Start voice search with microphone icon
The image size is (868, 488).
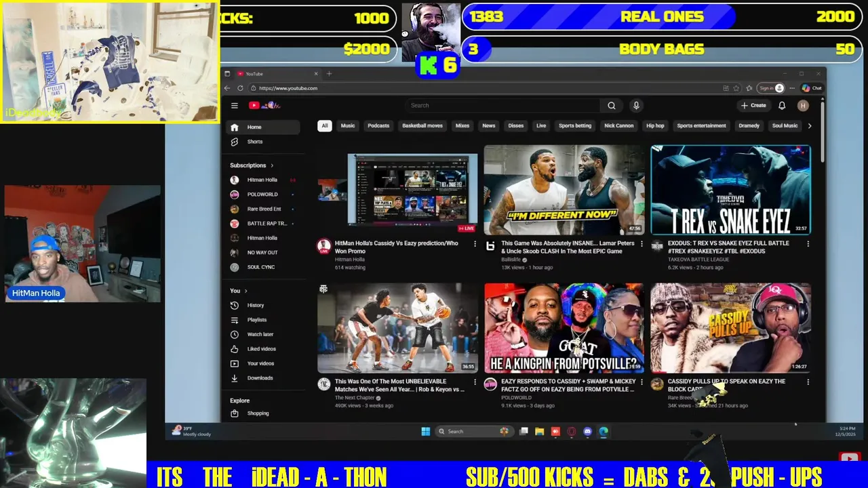(x=635, y=105)
